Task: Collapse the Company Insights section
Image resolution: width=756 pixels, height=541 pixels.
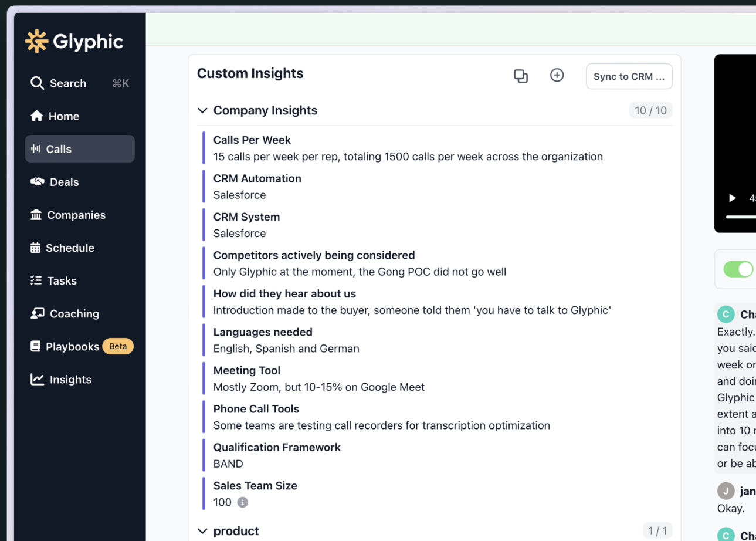Action: click(203, 110)
